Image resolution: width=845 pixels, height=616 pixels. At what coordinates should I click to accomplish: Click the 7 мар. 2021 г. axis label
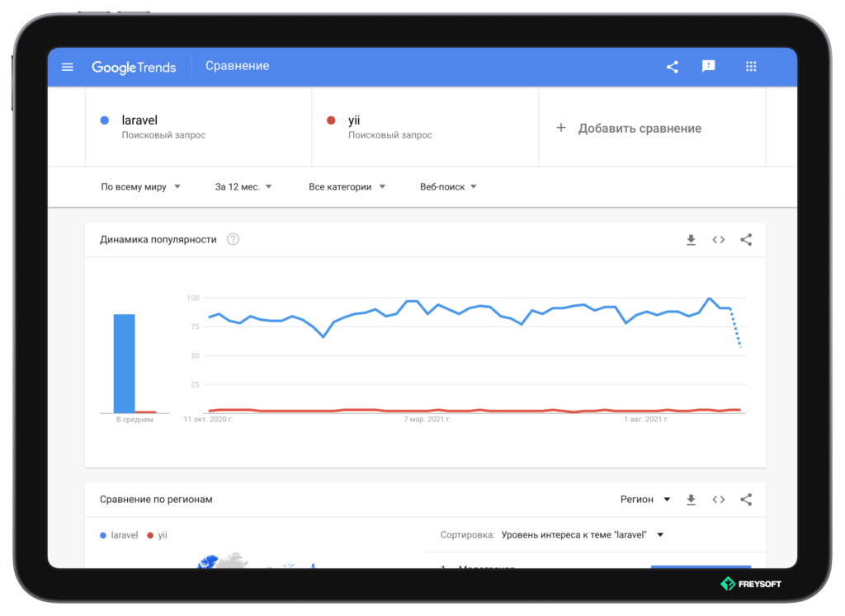(x=427, y=419)
